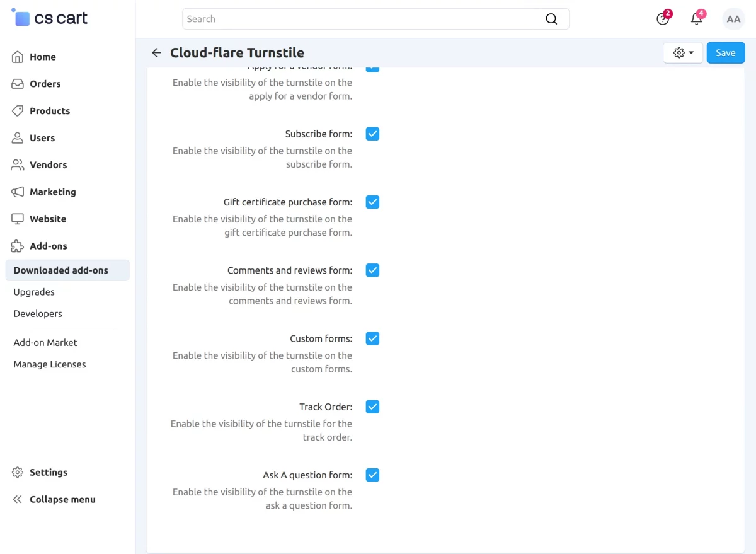Image resolution: width=756 pixels, height=554 pixels.
Task: Uncheck the Subscribe form checkbox
Action: 372,134
